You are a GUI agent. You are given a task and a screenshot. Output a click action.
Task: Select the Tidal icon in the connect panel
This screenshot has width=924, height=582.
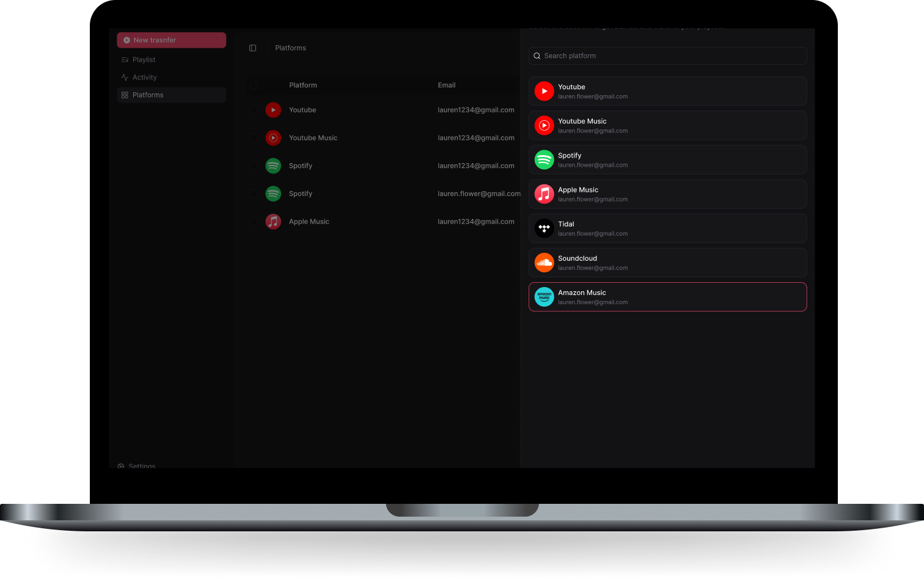(x=544, y=228)
